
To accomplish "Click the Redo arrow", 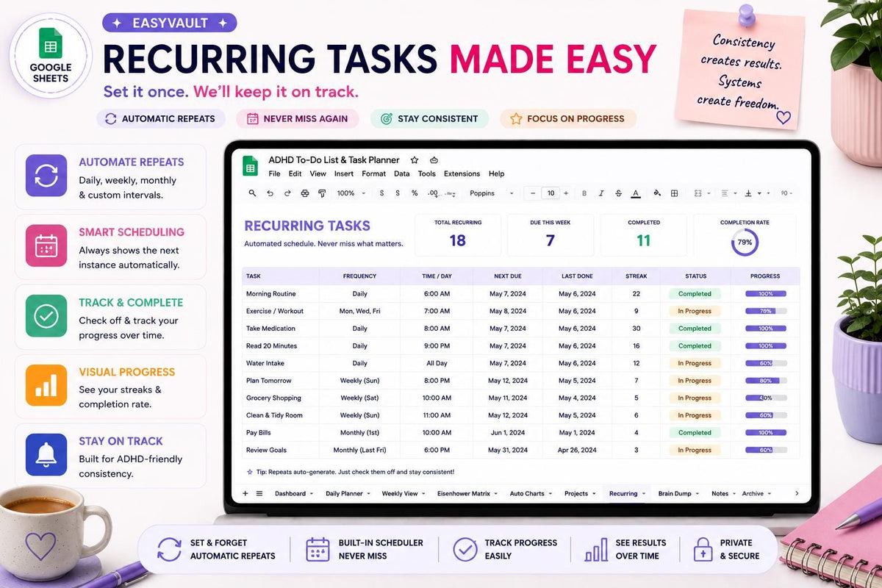I will [x=287, y=193].
